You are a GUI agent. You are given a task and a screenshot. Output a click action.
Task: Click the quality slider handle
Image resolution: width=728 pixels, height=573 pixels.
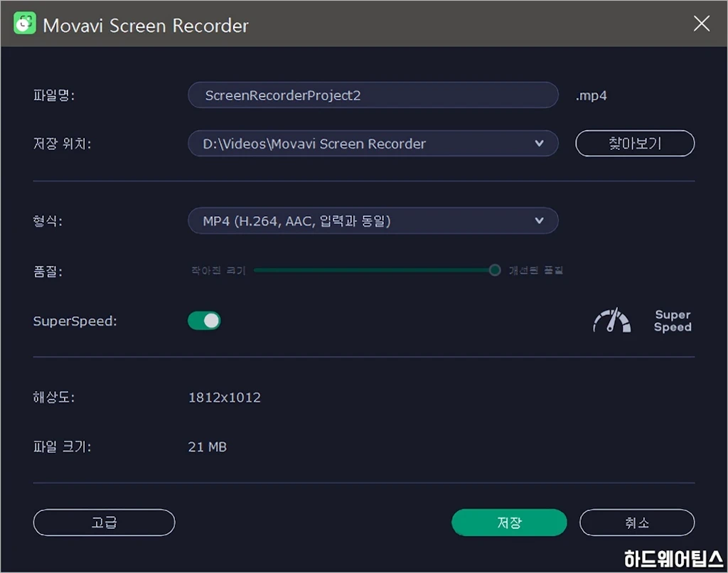click(495, 270)
